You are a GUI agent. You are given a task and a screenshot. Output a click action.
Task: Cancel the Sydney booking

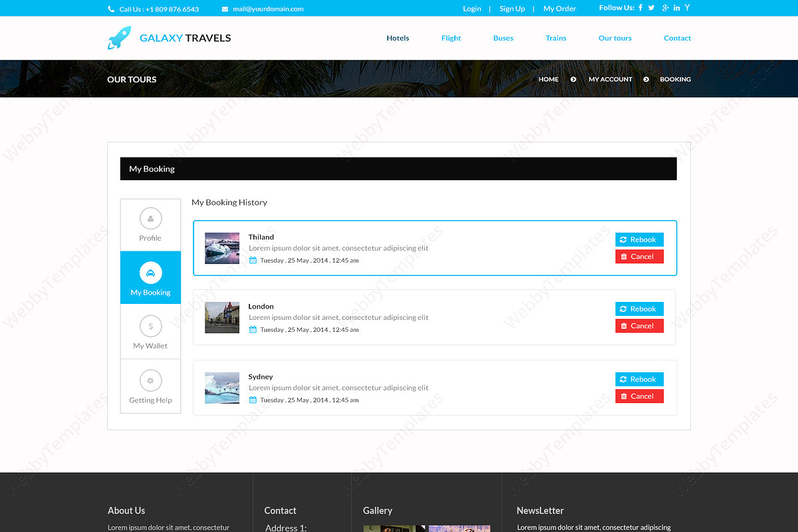click(x=640, y=396)
